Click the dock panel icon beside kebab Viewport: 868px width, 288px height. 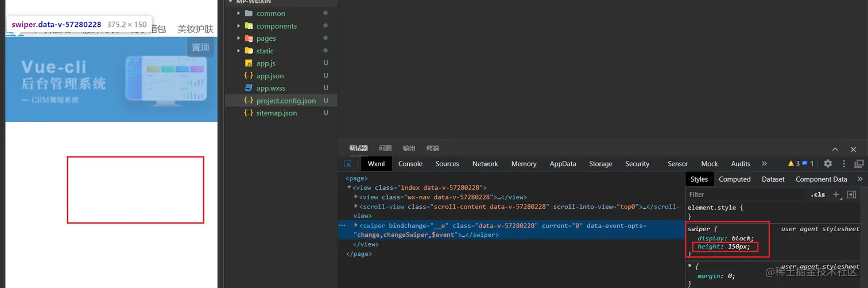859,164
